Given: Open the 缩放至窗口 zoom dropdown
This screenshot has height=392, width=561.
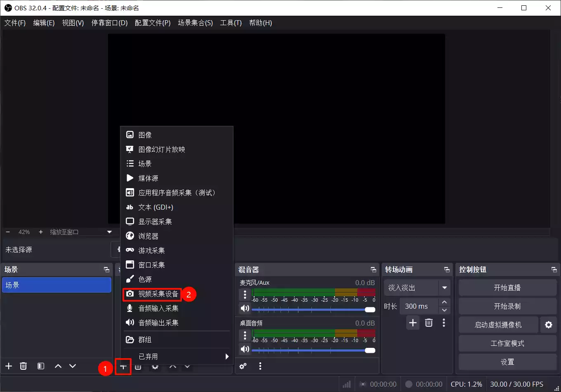Looking at the screenshot, I should (x=81, y=231).
